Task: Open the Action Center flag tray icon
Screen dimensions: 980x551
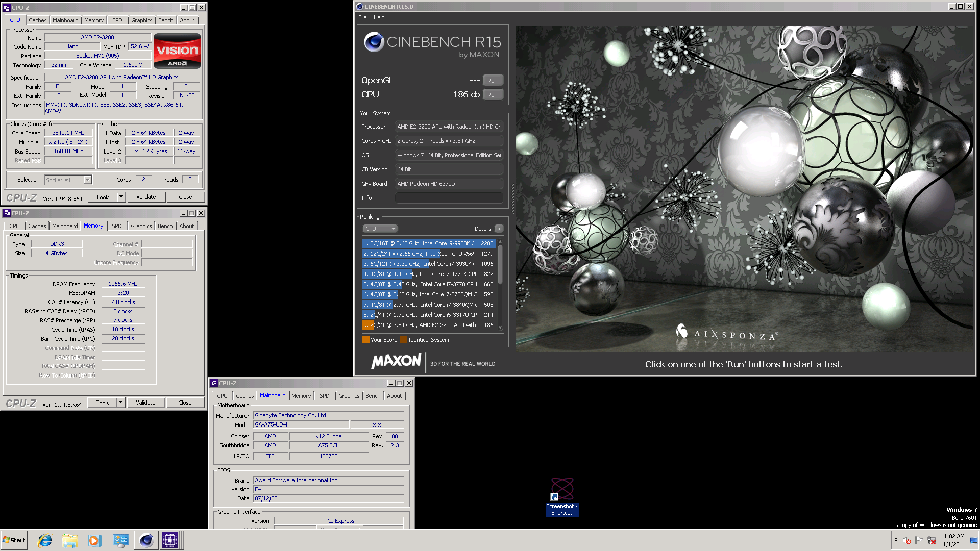Action: tap(919, 540)
